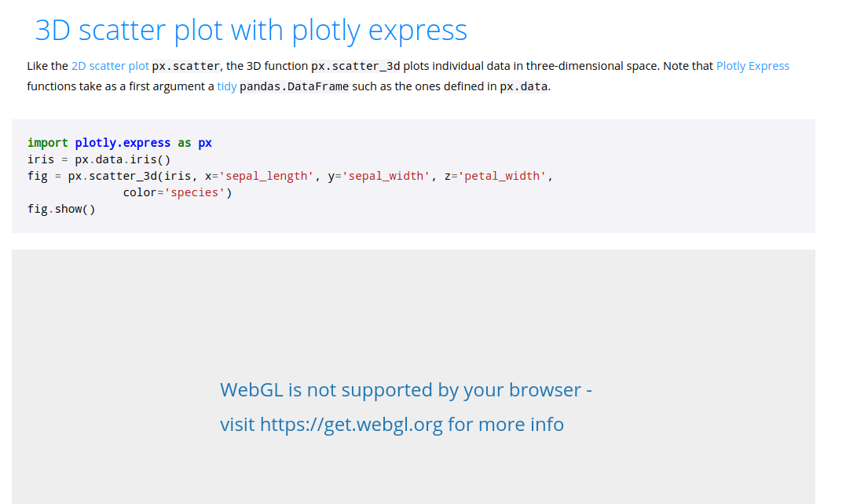This screenshot has height=504, width=846.
Task: Click plotly.express in the import line
Action: 123,143
